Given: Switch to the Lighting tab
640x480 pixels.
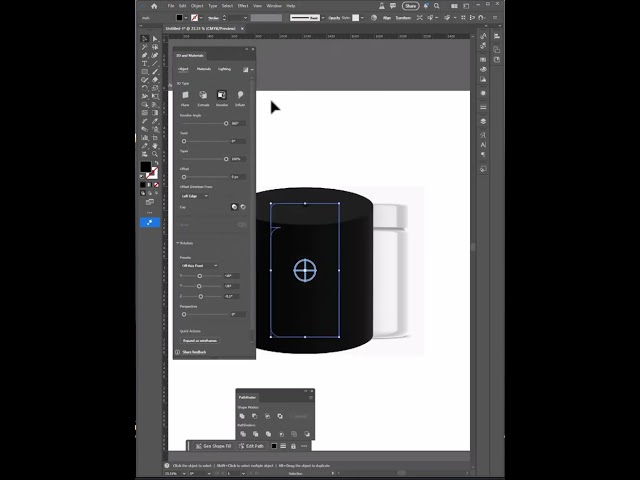Looking at the screenshot, I should [224, 69].
